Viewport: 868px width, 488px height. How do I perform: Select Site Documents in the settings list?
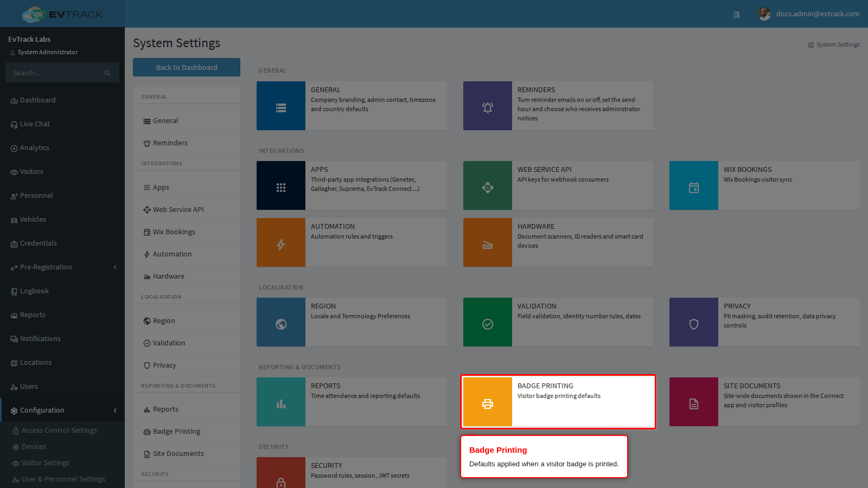click(187, 454)
